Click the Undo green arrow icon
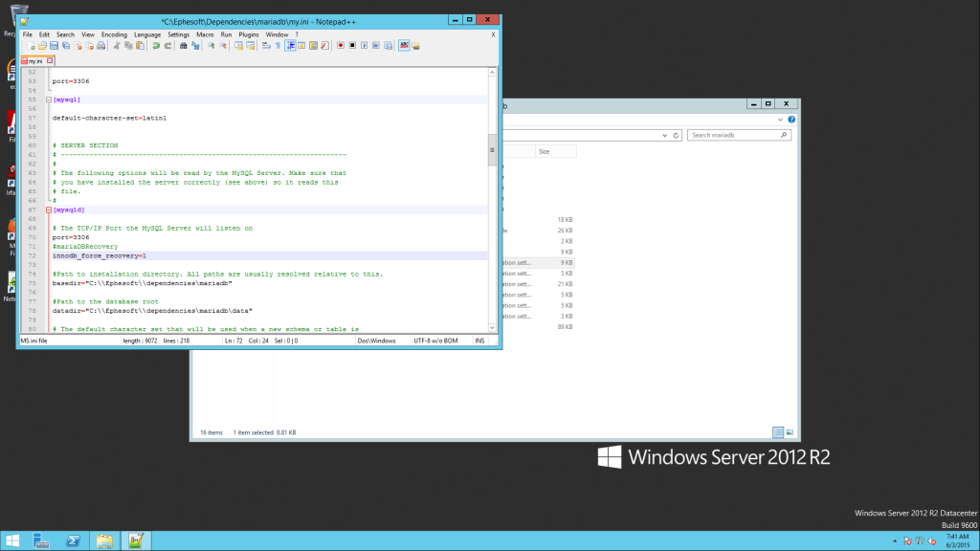980x551 pixels. [156, 46]
